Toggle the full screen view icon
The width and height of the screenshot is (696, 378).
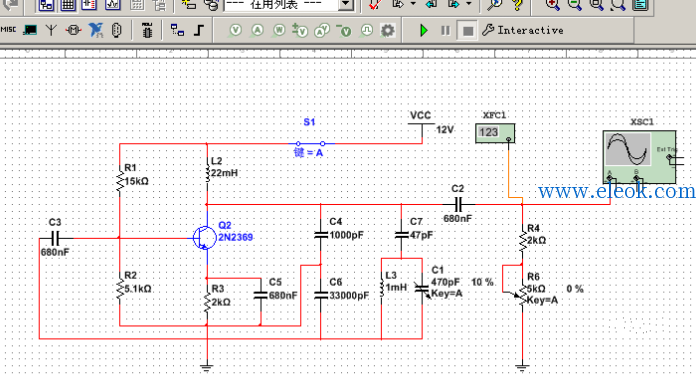pos(640,5)
